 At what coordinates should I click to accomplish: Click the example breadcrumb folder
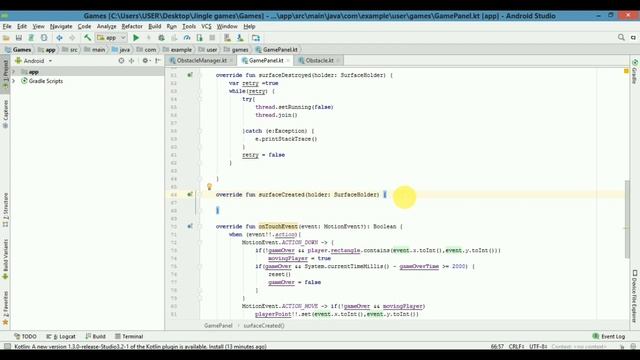click(x=177, y=49)
